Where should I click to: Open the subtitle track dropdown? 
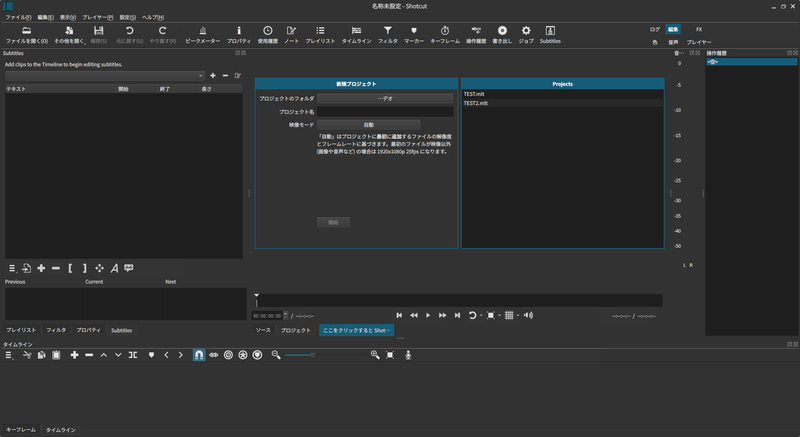(x=105, y=75)
